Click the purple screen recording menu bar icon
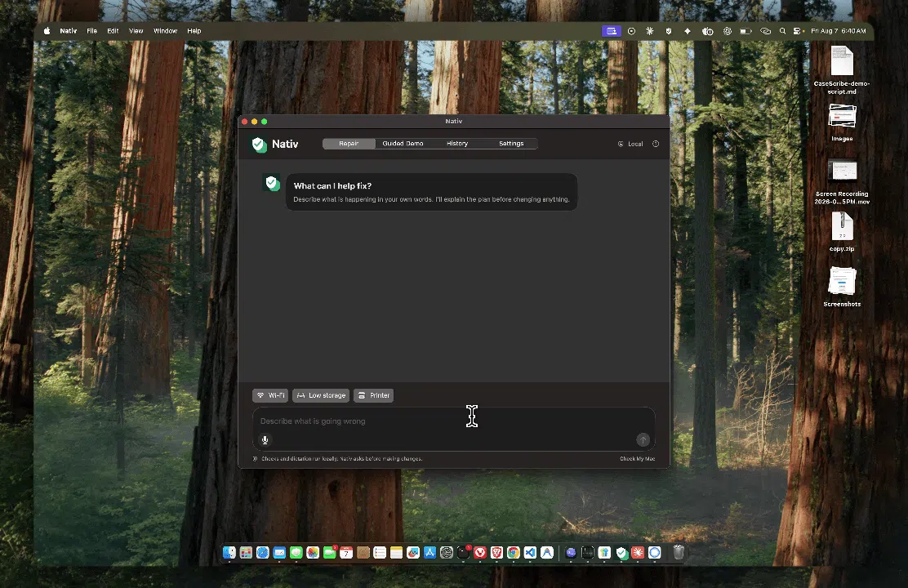Image resolution: width=908 pixels, height=588 pixels. pyautogui.click(x=612, y=31)
